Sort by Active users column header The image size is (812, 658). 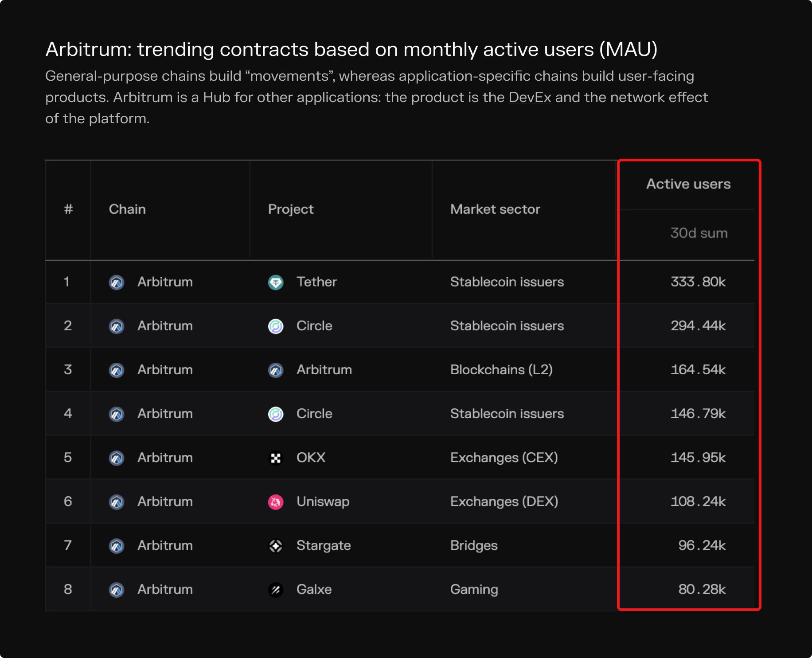click(688, 184)
